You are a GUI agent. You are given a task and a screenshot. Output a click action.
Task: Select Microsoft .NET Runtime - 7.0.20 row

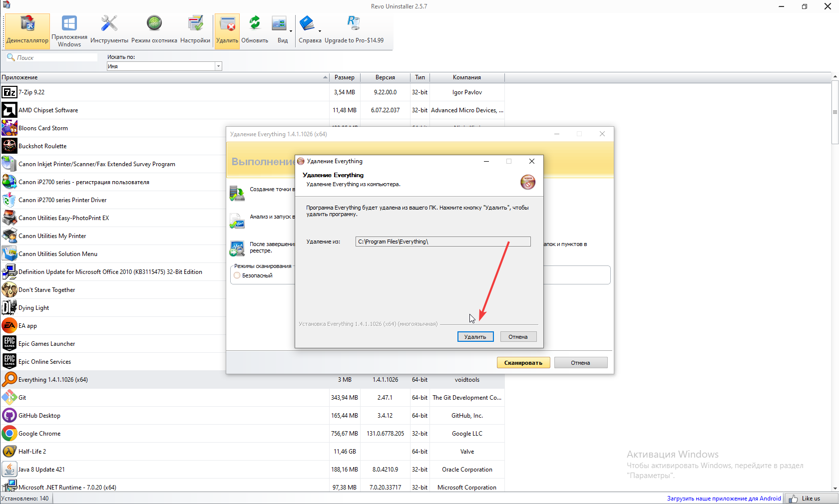tap(252, 487)
